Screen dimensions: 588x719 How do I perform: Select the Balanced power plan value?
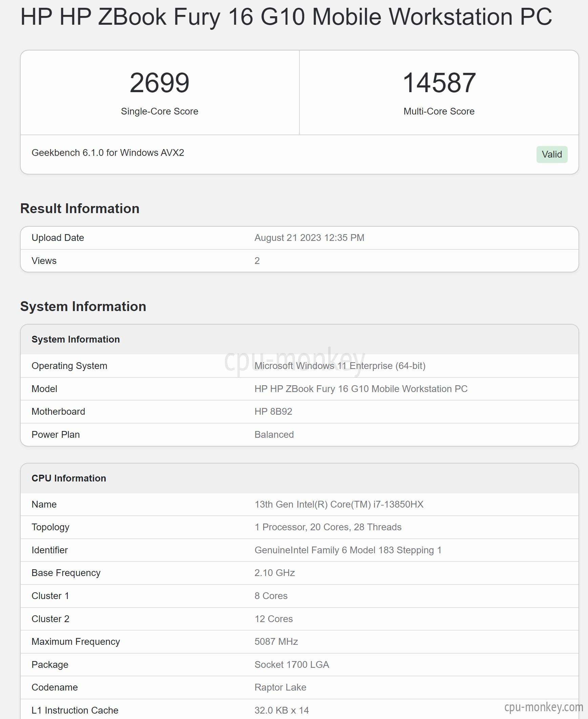pos(274,435)
